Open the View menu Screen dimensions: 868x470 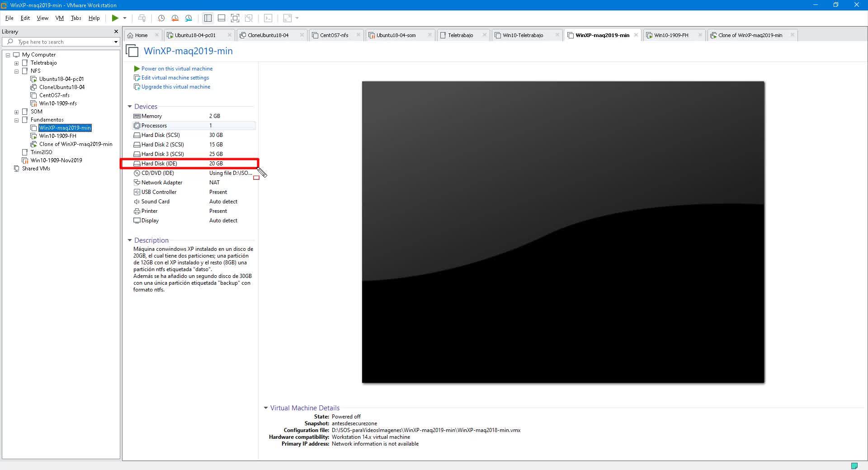(42, 18)
